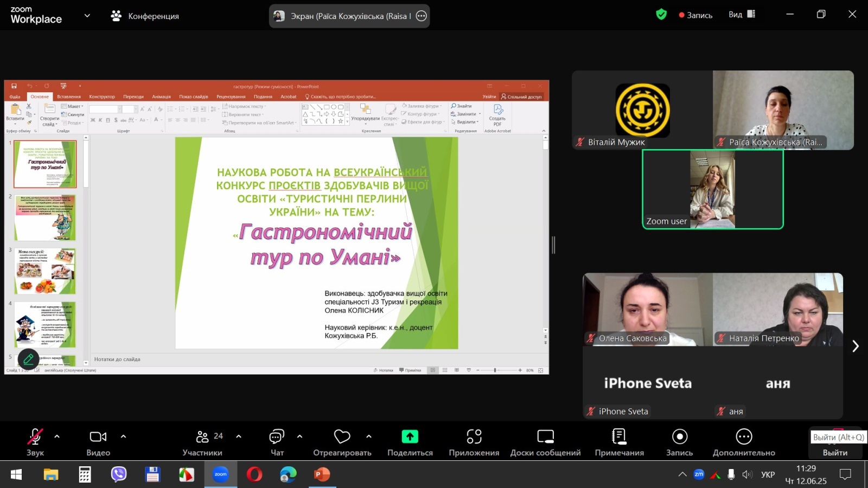This screenshot has width=868, height=488.
Task: Open the Анімація tab in PowerPoint
Action: (x=161, y=97)
